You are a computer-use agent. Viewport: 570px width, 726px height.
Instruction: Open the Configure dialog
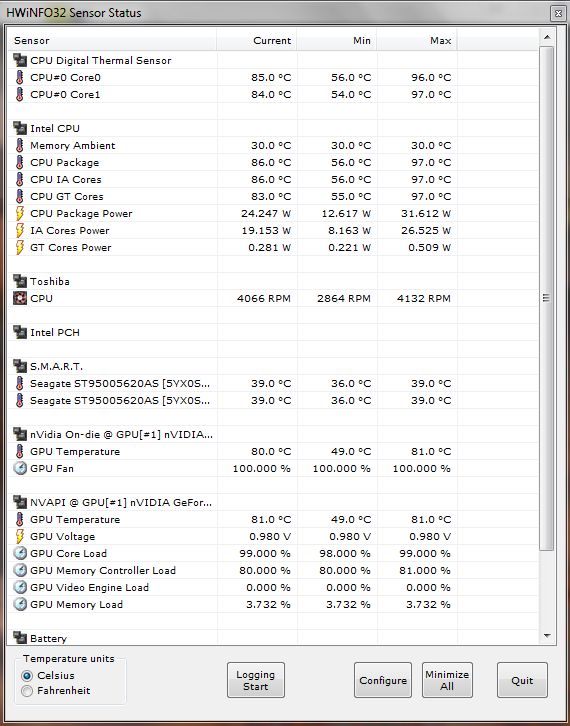[382, 680]
